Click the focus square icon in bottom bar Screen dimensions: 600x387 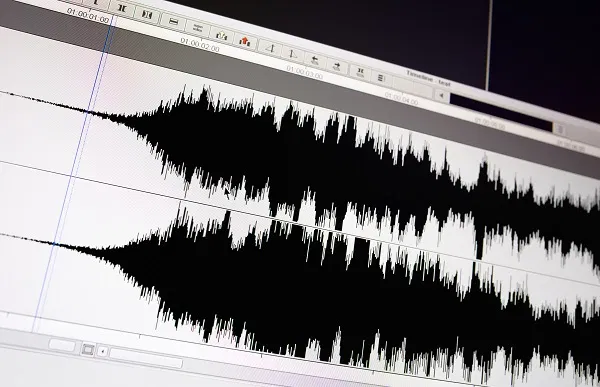click(x=88, y=349)
